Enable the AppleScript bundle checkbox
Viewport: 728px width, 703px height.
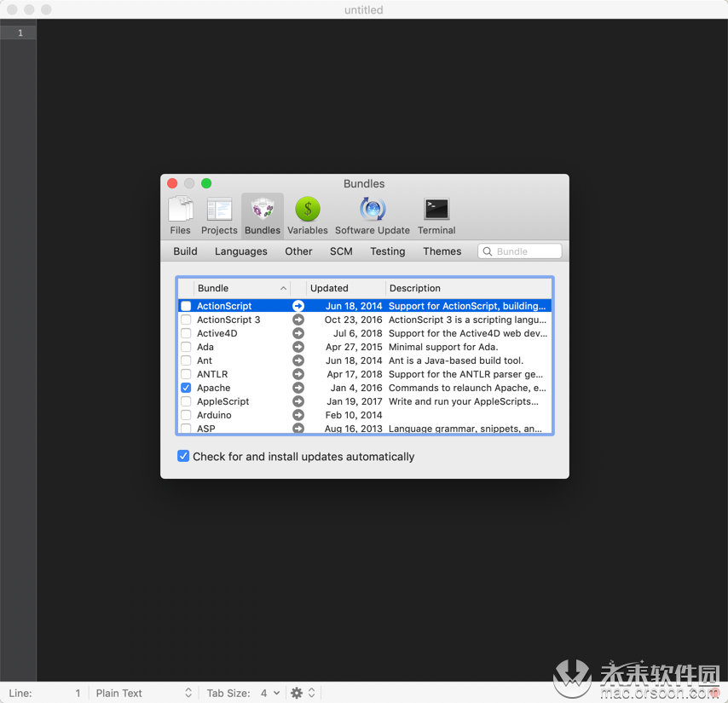click(x=186, y=401)
